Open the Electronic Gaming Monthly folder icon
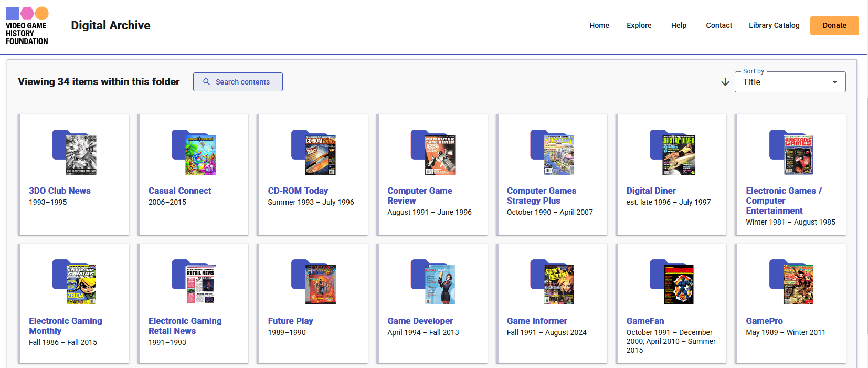Viewport: 868px width, 368px height. coord(74,282)
